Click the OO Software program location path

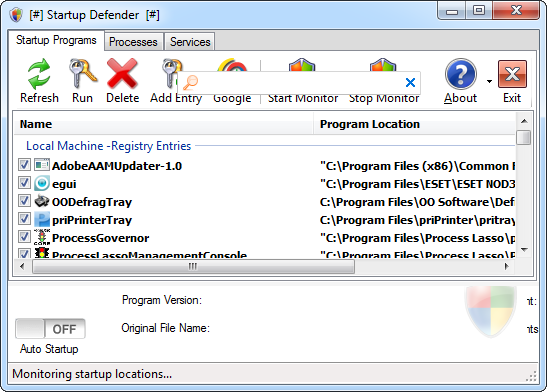click(417, 202)
